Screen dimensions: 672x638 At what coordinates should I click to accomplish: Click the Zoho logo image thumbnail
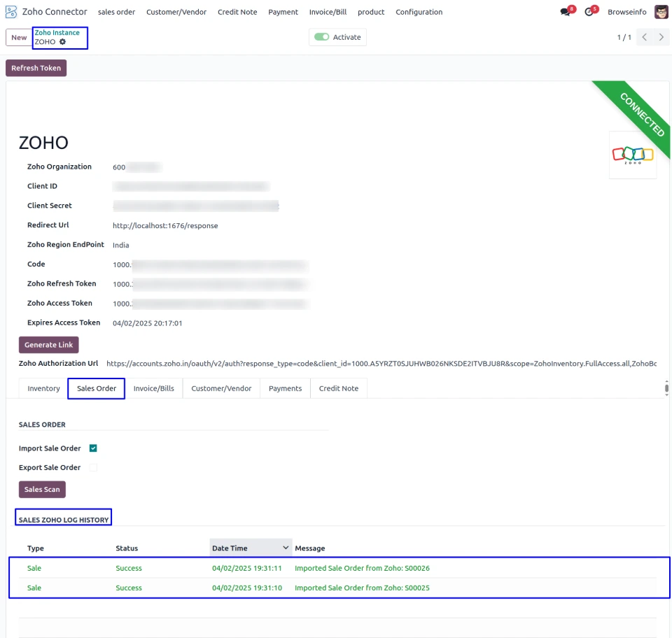(x=633, y=155)
